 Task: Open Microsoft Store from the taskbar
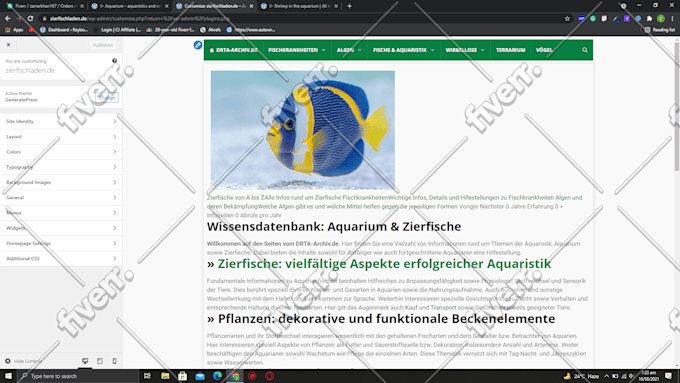pyautogui.click(x=182, y=376)
